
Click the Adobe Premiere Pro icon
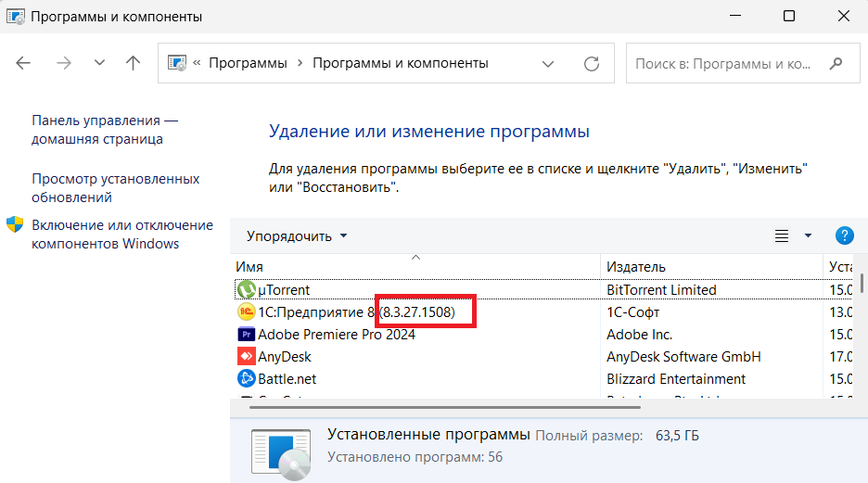pyautogui.click(x=247, y=334)
